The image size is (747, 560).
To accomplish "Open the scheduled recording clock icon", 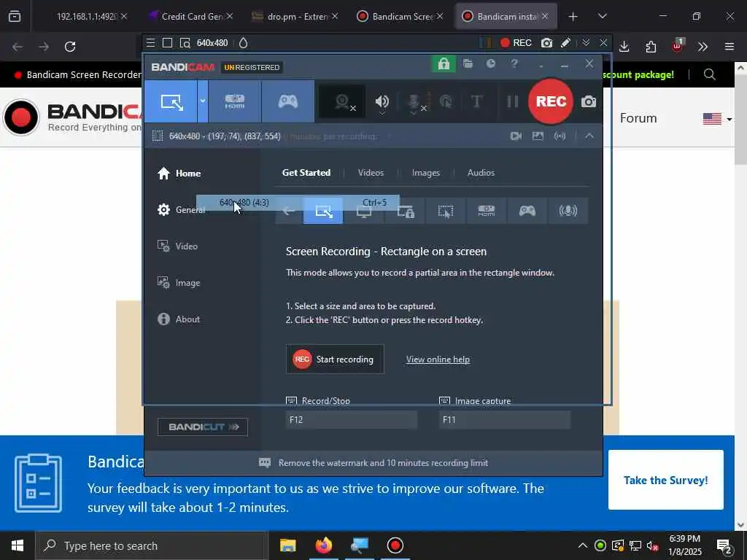I will pos(491,63).
